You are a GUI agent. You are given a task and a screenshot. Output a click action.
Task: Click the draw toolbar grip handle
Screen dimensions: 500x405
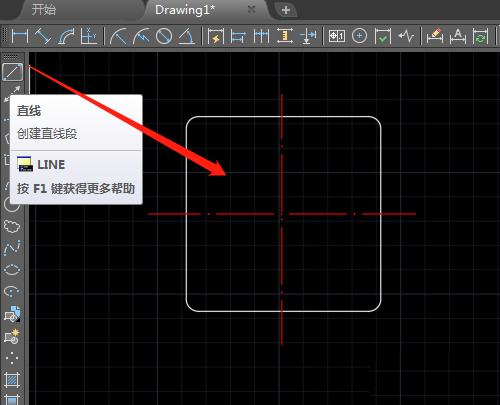click(x=10, y=57)
